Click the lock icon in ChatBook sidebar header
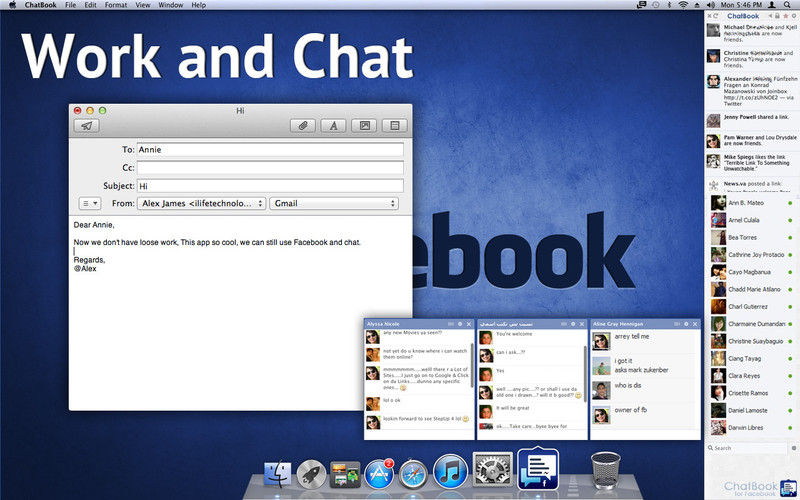Image resolution: width=800 pixels, height=500 pixels. click(x=777, y=16)
